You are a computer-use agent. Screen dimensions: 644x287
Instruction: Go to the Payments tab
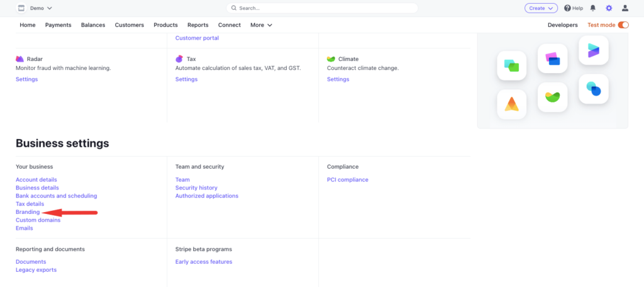58,25
